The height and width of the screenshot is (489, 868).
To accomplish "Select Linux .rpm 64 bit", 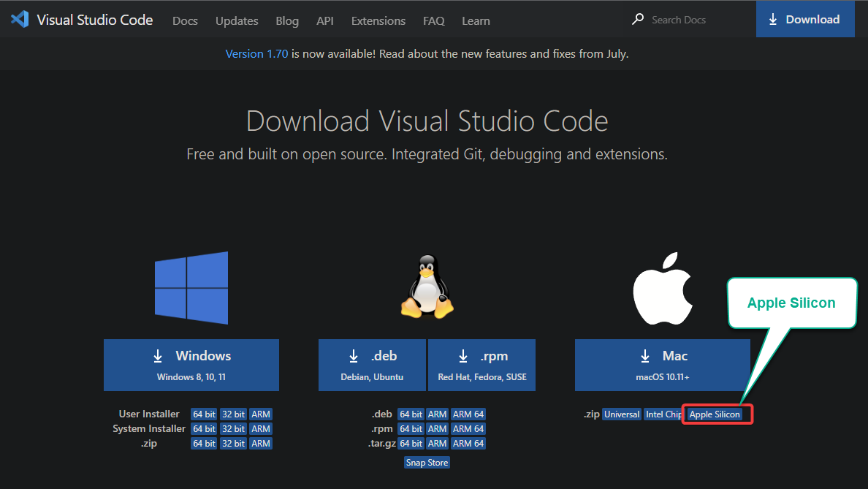I will (411, 428).
